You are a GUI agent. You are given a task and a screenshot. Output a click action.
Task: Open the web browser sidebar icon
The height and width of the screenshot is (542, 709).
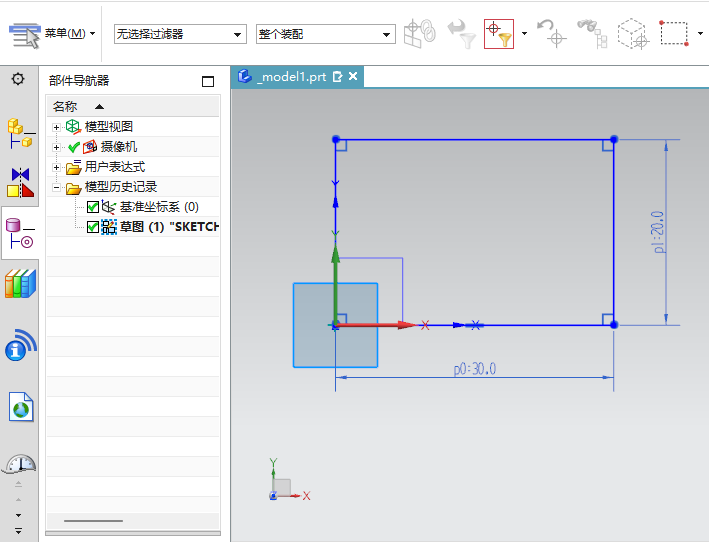point(21,407)
